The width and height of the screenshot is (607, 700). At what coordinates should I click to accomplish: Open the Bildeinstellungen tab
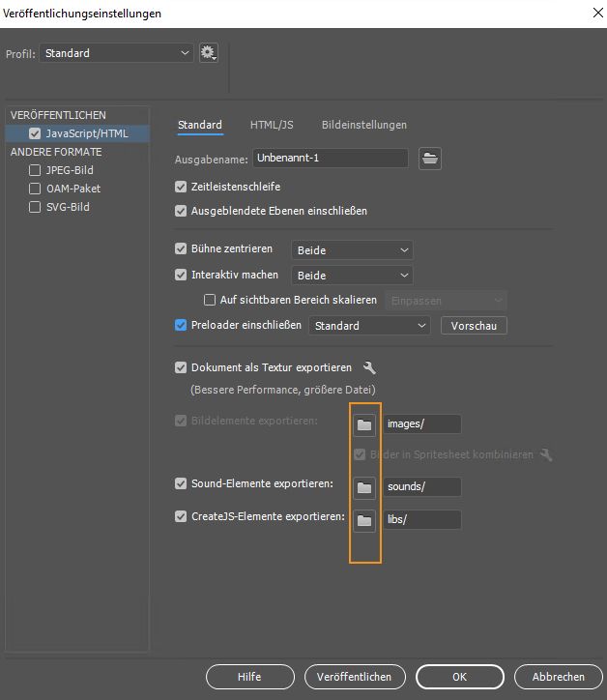pyautogui.click(x=363, y=125)
